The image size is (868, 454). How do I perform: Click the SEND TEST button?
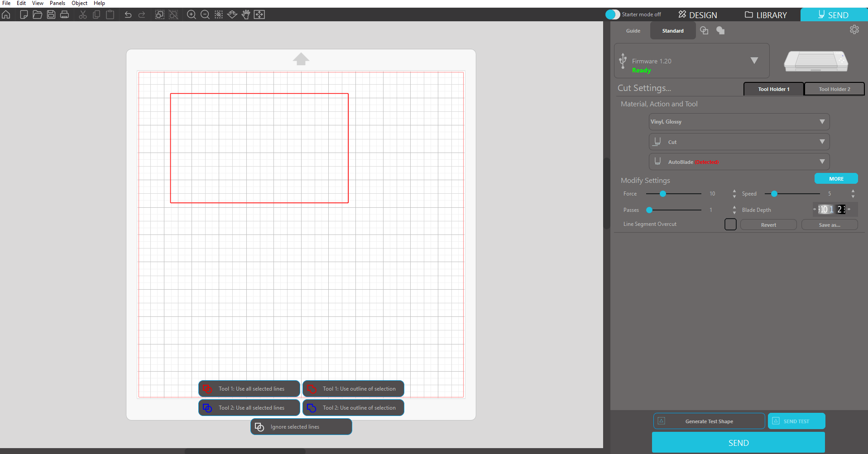[x=796, y=421]
